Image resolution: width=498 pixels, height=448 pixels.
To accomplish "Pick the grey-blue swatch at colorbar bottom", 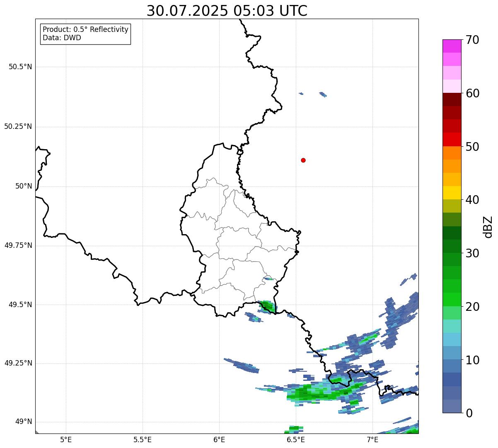I will click(x=452, y=406).
